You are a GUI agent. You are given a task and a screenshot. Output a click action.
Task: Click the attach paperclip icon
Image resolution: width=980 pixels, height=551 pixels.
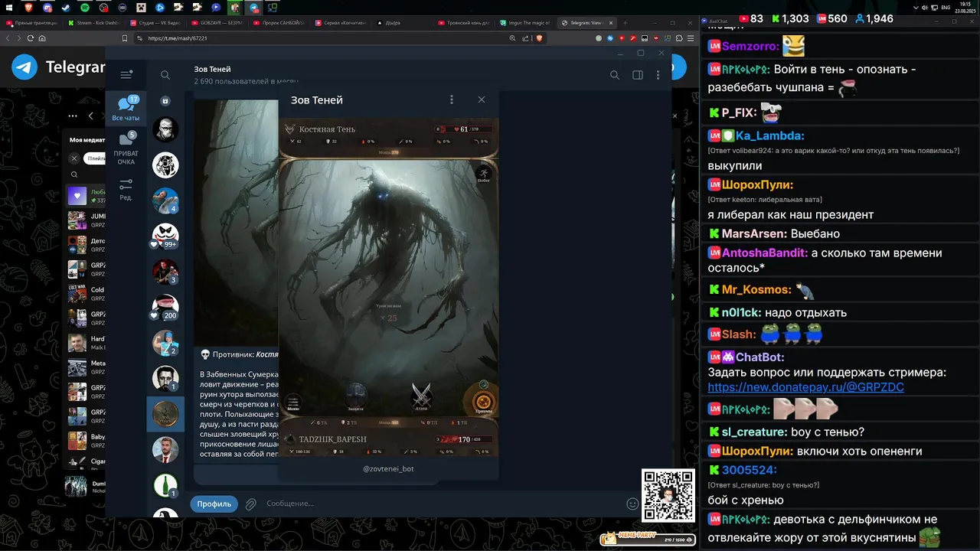[x=250, y=504]
